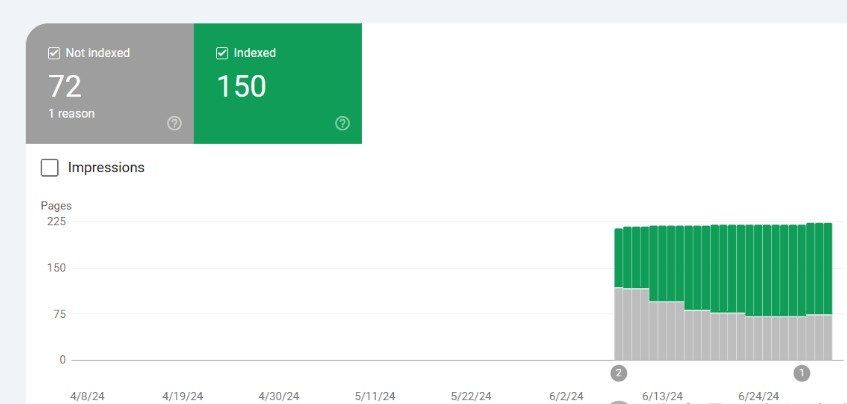Click the 225 value on Pages axis
The image size is (847, 404).
pyautogui.click(x=55, y=222)
